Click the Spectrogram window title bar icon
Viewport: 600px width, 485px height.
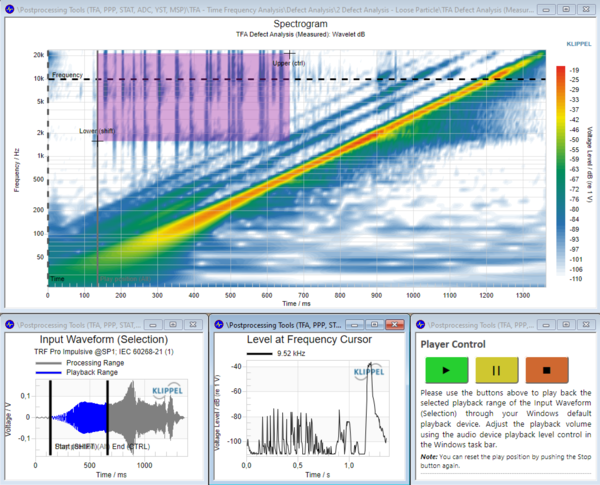coord(8,8)
